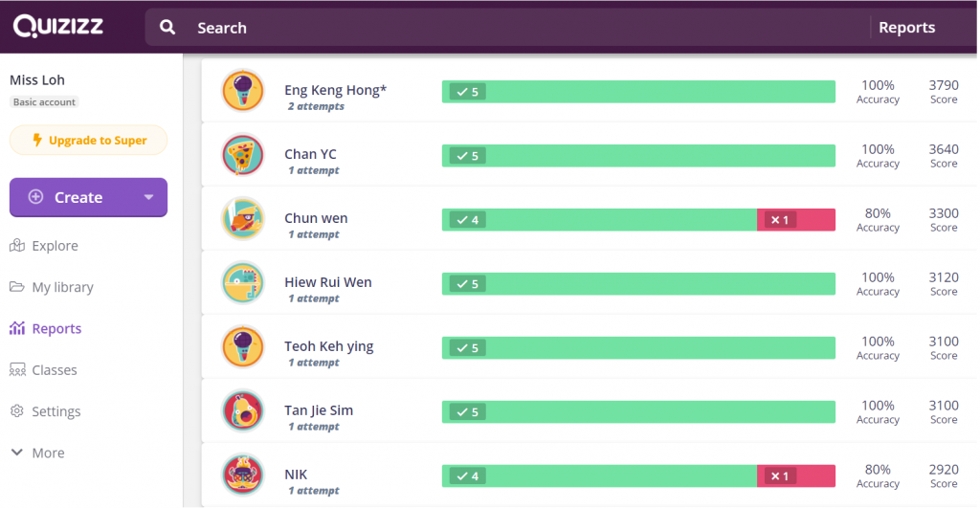The height and width of the screenshot is (508, 980).
Task: Open the Create dropdown arrow
Action: (x=148, y=197)
